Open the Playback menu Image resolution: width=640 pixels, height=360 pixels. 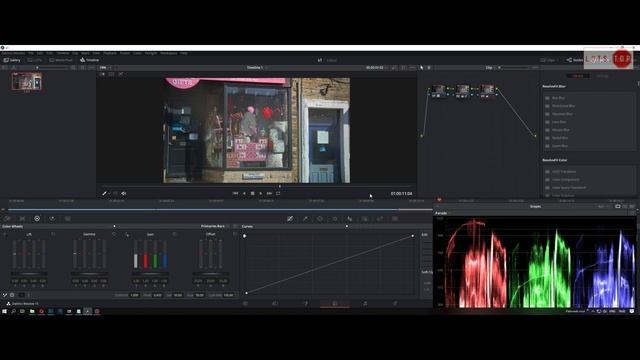coord(110,53)
